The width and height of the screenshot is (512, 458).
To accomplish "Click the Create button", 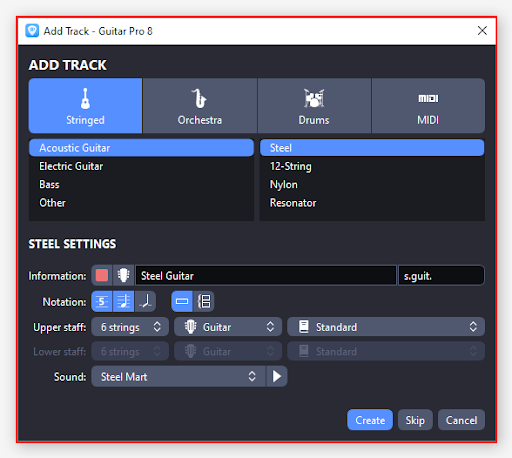I will (370, 420).
